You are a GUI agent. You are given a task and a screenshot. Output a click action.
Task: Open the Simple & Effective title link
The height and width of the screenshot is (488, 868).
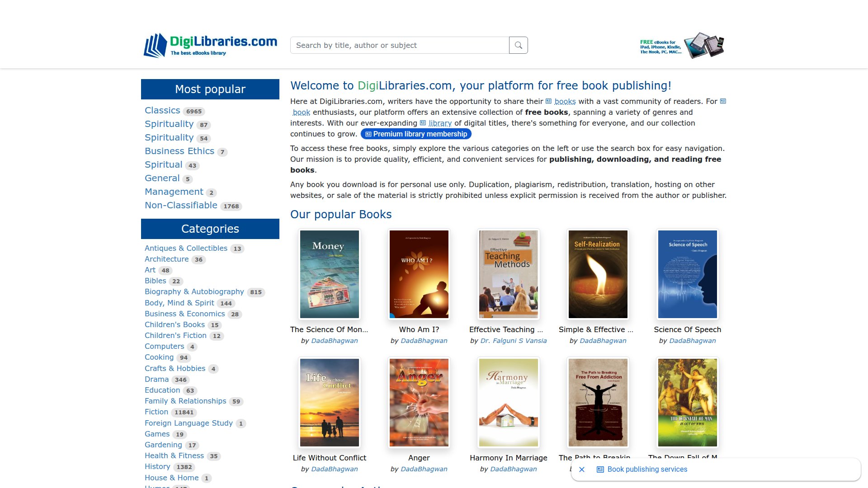coord(596,329)
